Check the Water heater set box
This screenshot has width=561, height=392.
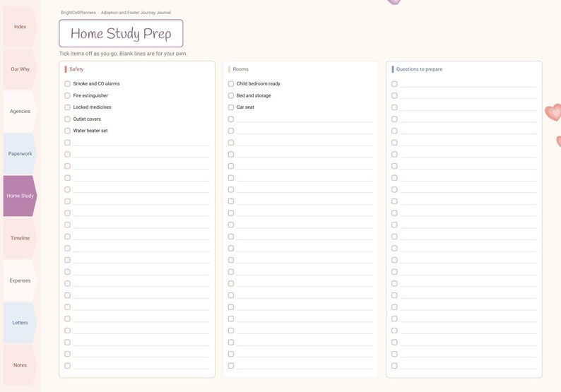coord(67,131)
